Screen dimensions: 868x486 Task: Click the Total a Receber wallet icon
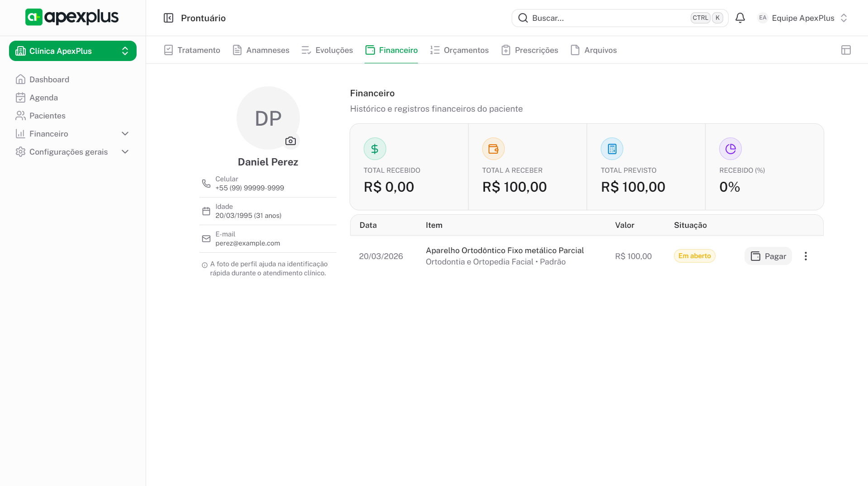click(493, 149)
